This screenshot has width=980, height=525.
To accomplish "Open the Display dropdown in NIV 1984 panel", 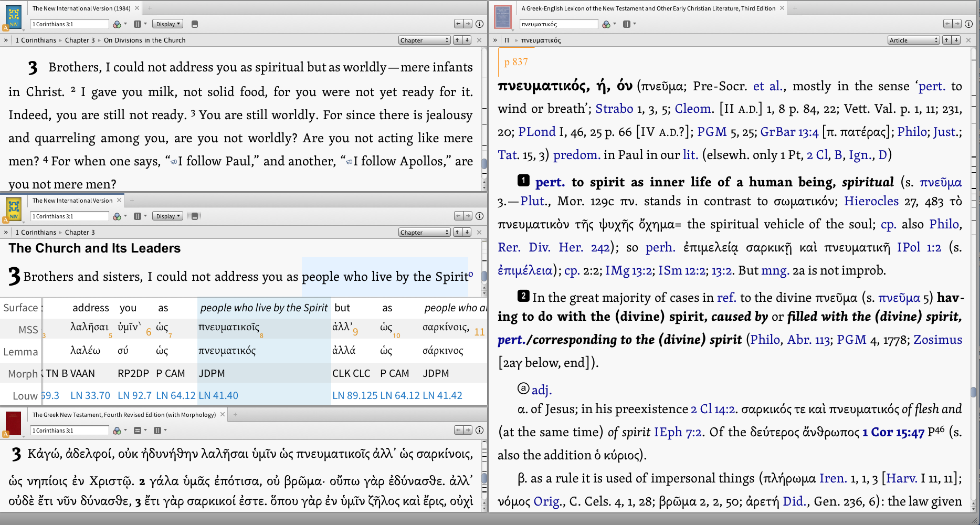I will [x=167, y=24].
